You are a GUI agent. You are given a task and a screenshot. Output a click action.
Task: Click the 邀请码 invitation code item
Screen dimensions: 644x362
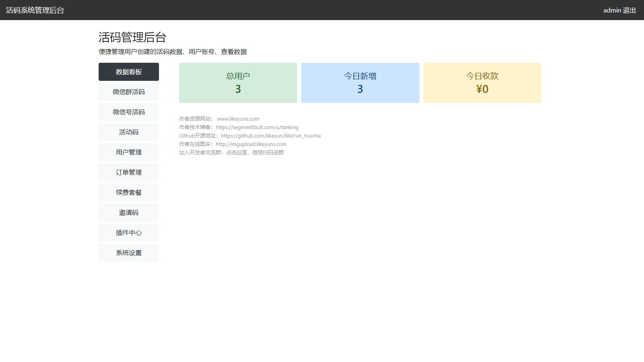(x=129, y=212)
